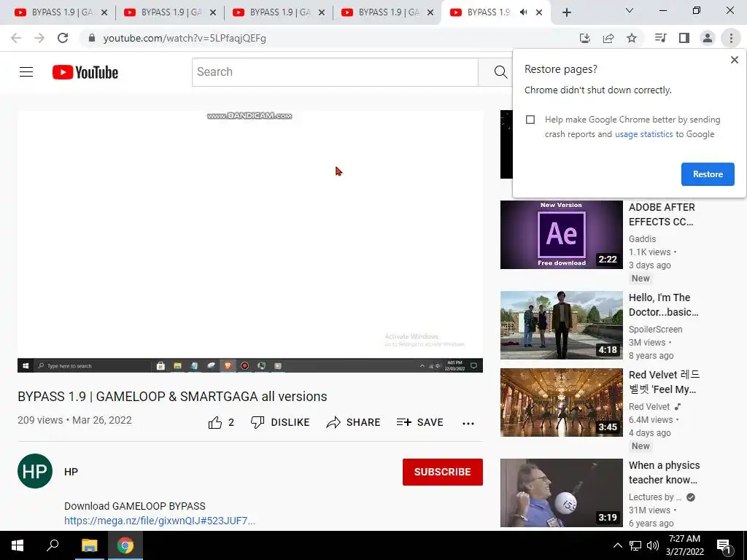Show hidden system tray icons
747x560 pixels.
(617, 545)
